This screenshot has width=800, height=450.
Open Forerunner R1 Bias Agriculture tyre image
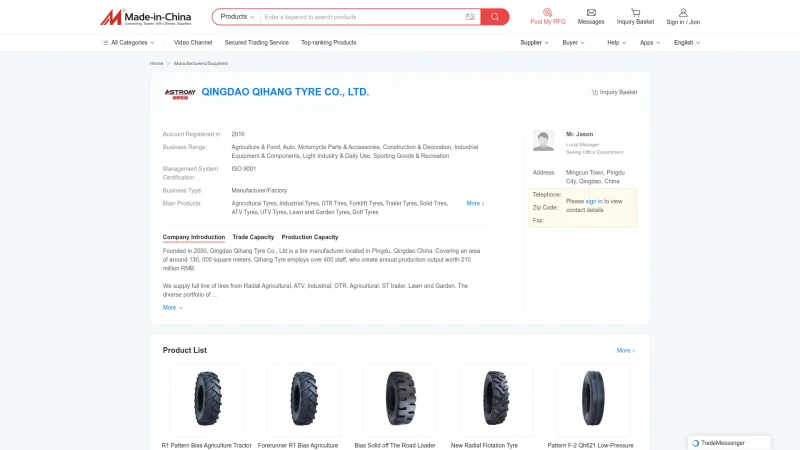(304, 399)
